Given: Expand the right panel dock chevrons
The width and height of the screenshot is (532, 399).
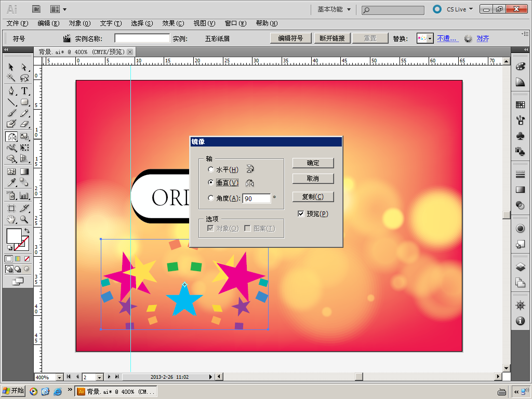Looking at the screenshot, I should pyautogui.click(x=526, y=49).
